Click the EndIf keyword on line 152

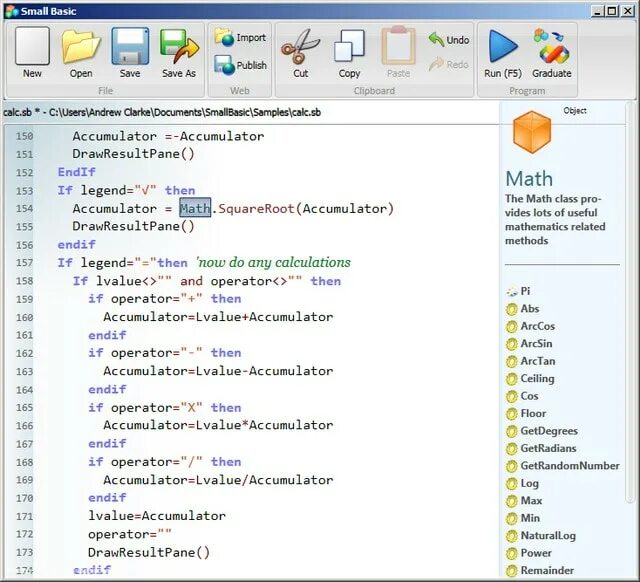coord(77,172)
